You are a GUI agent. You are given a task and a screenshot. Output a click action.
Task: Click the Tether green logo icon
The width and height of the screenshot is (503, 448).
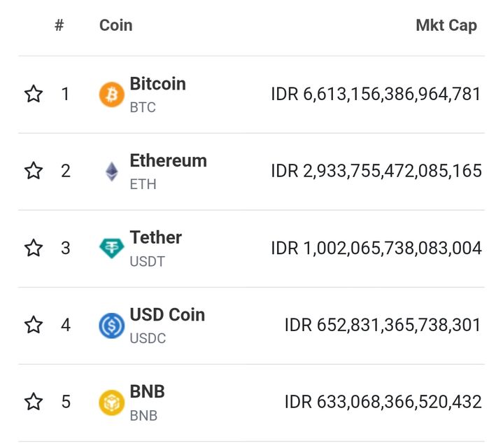[111, 248]
